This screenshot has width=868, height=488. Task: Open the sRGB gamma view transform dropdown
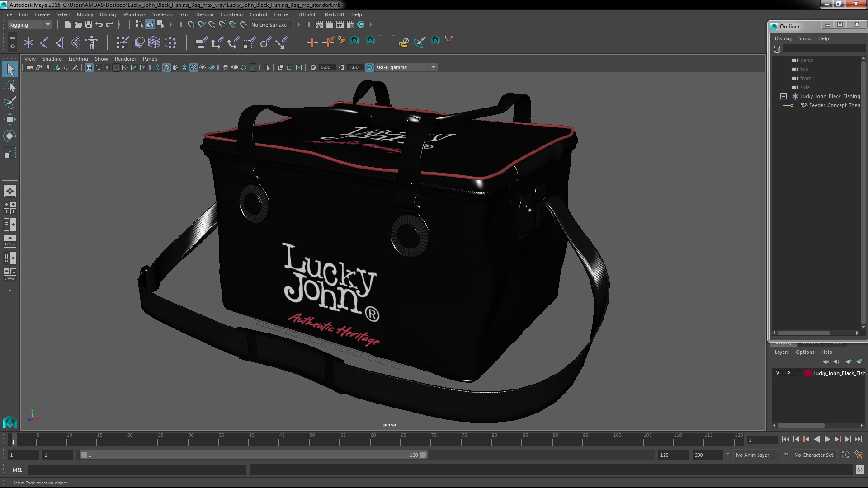(406, 67)
